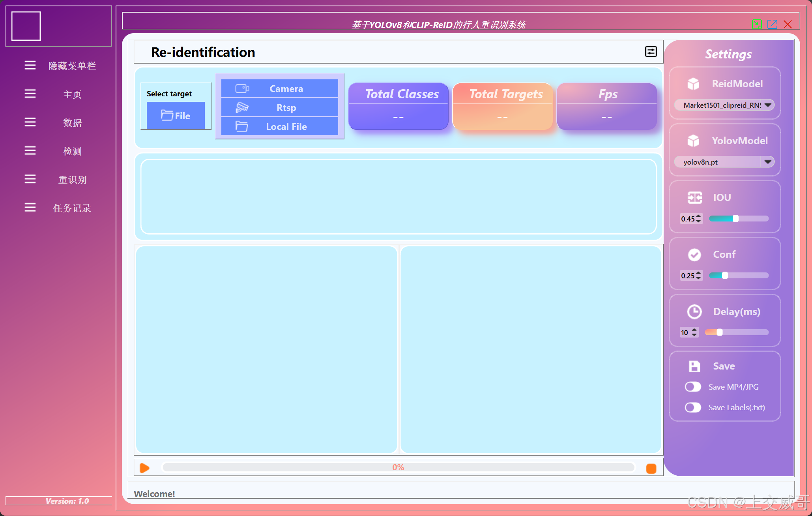This screenshot has height=516, width=812.
Task: Click the orange play button icon
Action: 145,468
